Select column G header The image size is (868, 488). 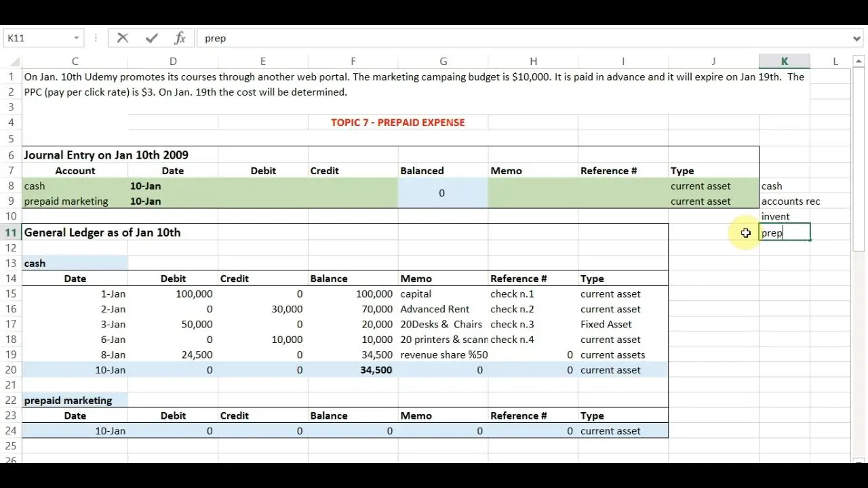[443, 61]
